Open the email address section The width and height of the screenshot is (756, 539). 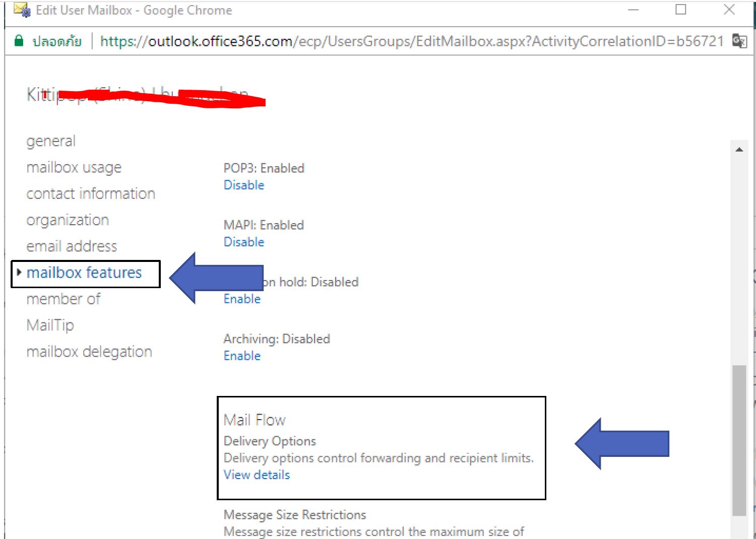pos(72,246)
